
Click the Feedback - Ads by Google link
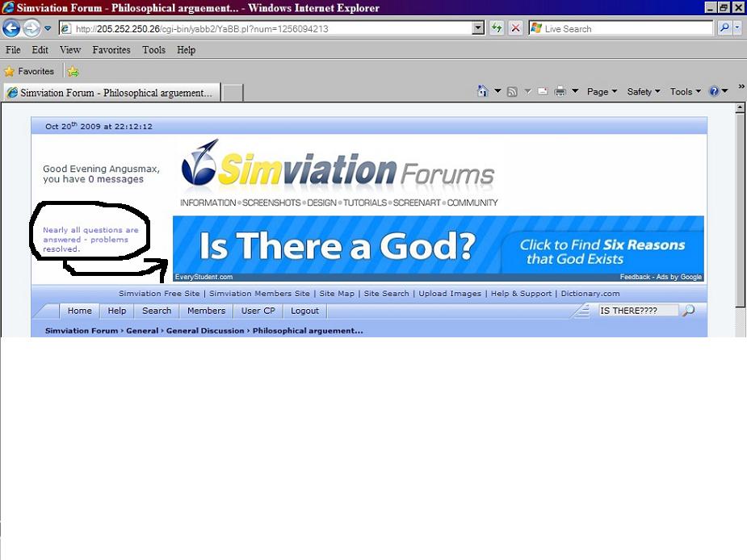661,277
